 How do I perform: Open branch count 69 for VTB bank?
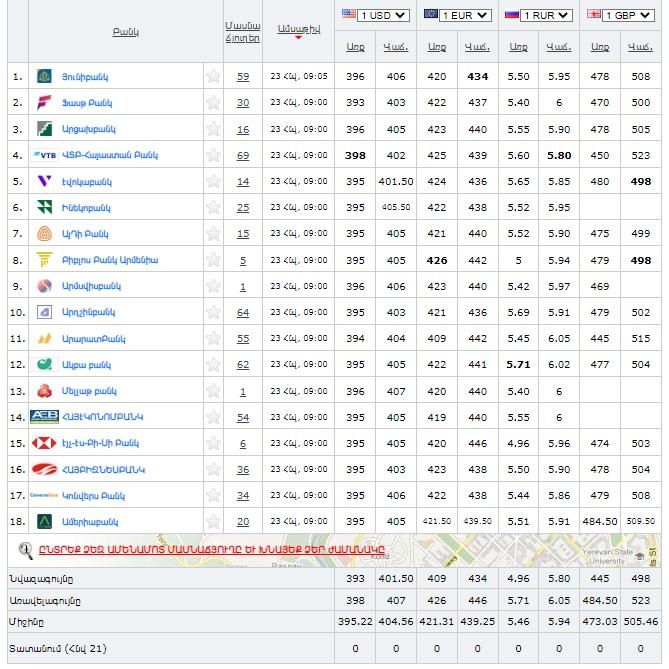click(x=243, y=155)
